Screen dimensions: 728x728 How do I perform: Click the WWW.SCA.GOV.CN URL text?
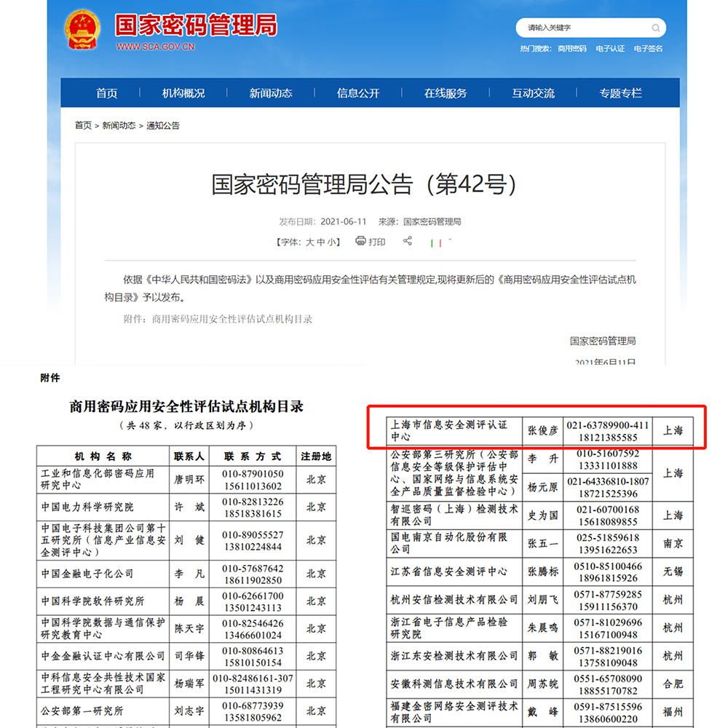[x=155, y=47]
